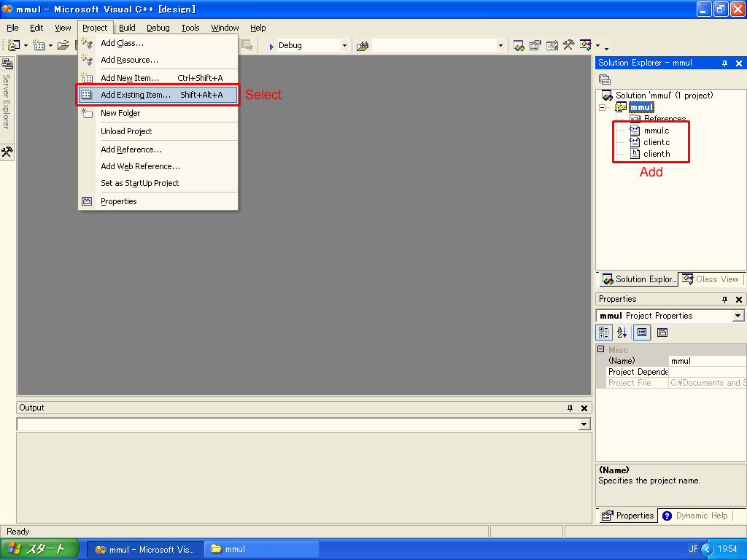Open the Properties Window toolbar icon
Viewport: 747px width, 560px height.
535,46
